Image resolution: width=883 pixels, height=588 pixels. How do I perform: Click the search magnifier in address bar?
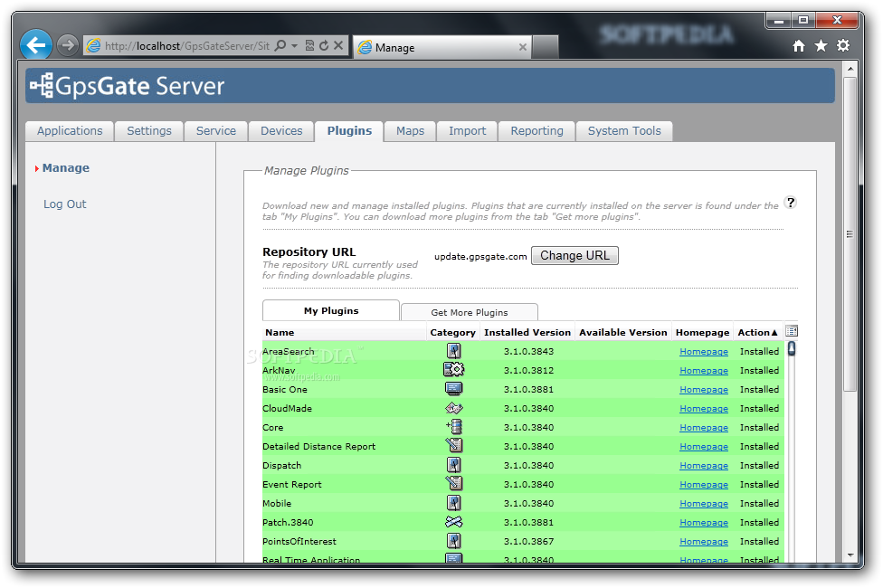(x=280, y=45)
